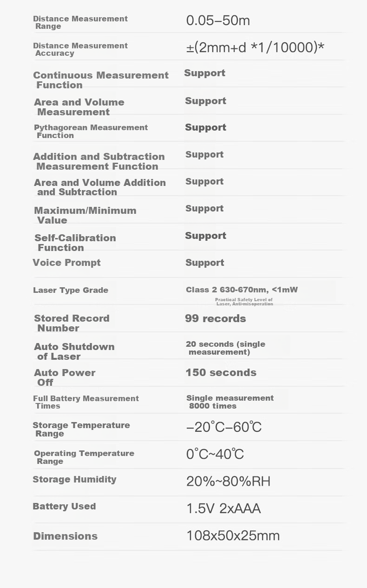This screenshot has width=367, height=588.
Task: Click Continuous Measurement Function text
Action: click(101, 80)
